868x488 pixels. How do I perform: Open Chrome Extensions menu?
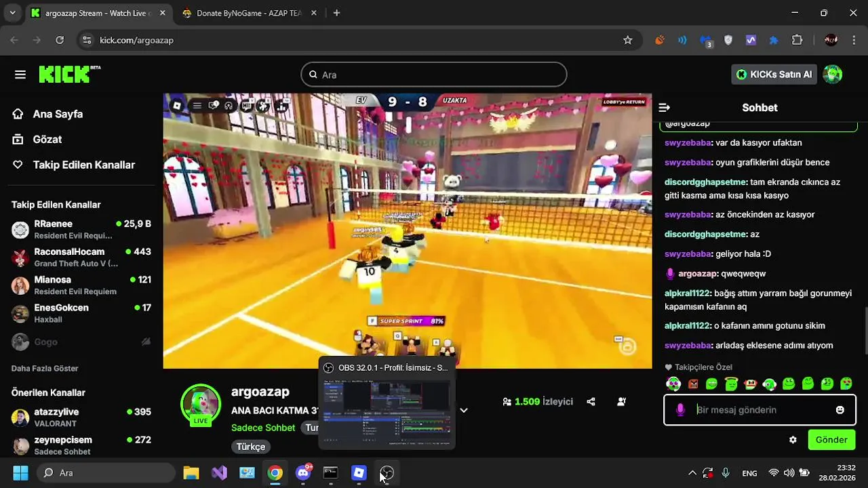tap(797, 40)
